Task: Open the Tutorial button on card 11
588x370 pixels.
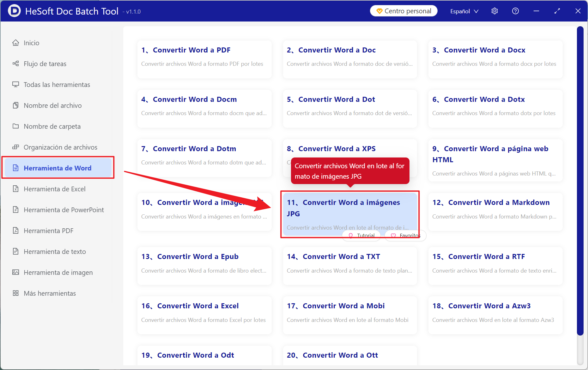Action: pos(361,236)
